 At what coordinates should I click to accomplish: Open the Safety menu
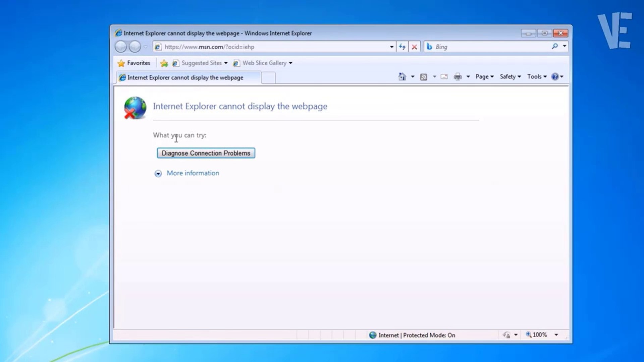510,77
